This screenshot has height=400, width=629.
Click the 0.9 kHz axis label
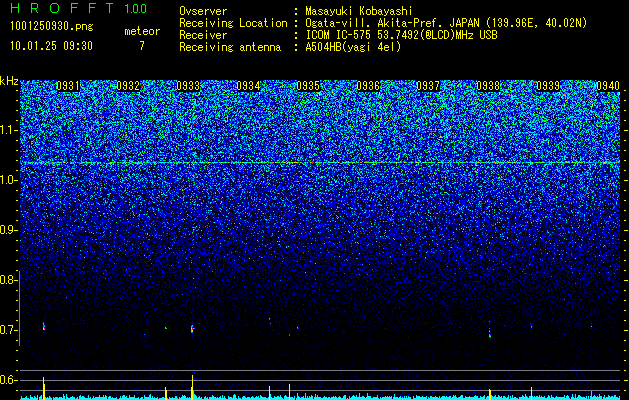8,230
